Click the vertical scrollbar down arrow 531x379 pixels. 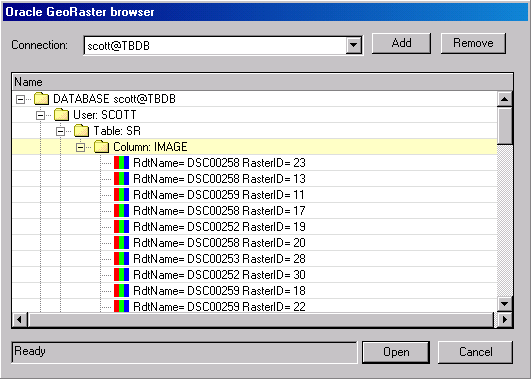(505, 304)
